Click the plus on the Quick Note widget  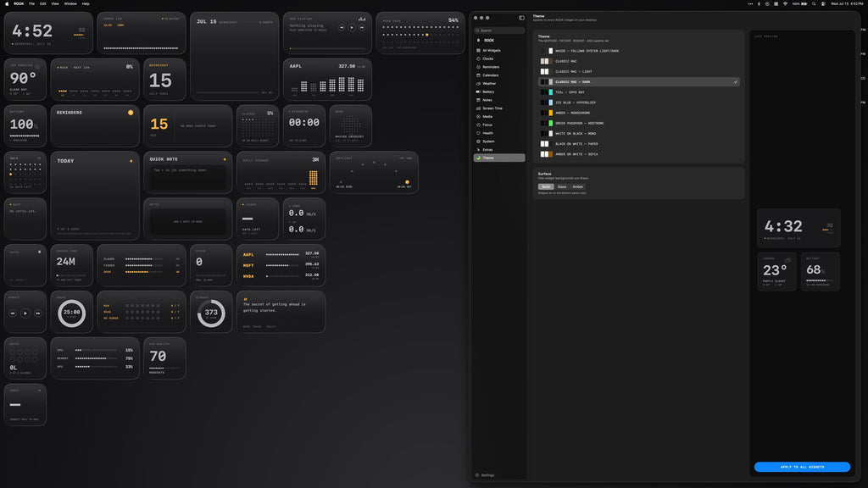[225, 159]
